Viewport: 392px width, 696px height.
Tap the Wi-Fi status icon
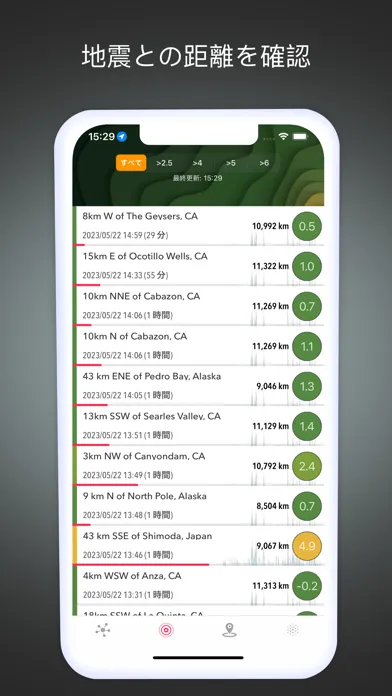(x=283, y=137)
